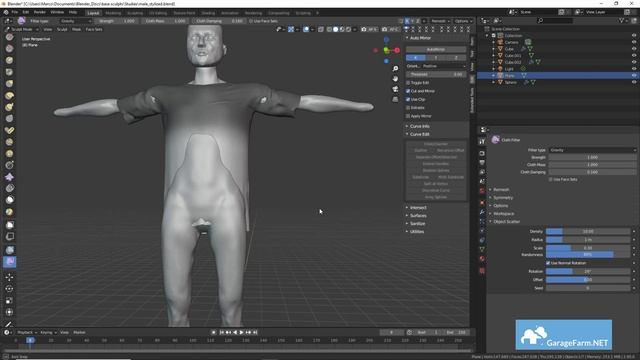Enable the Toggle Edit checkbox

[x=408, y=83]
